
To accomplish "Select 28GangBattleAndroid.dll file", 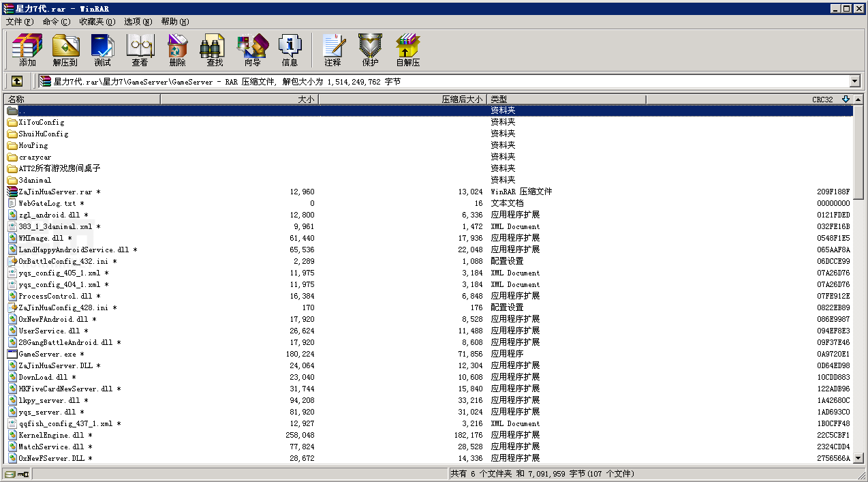I will pos(69,342).
